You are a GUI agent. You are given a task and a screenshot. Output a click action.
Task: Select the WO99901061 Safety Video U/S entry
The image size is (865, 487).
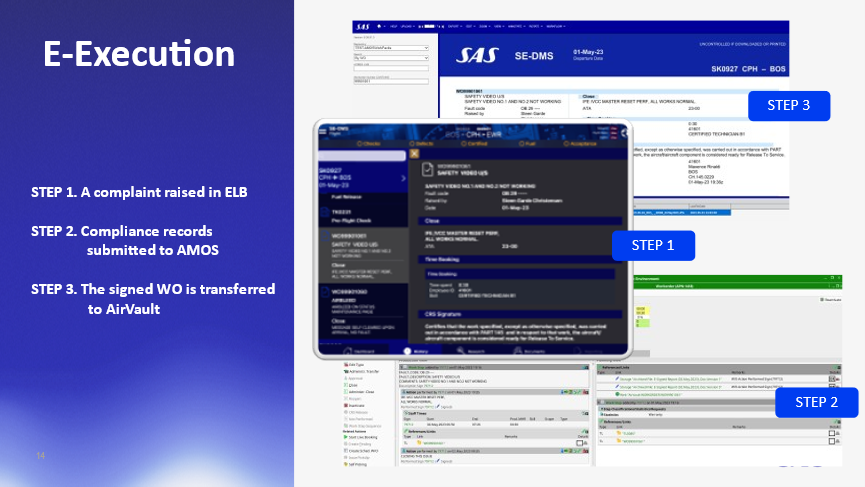[x=363, y=256]
